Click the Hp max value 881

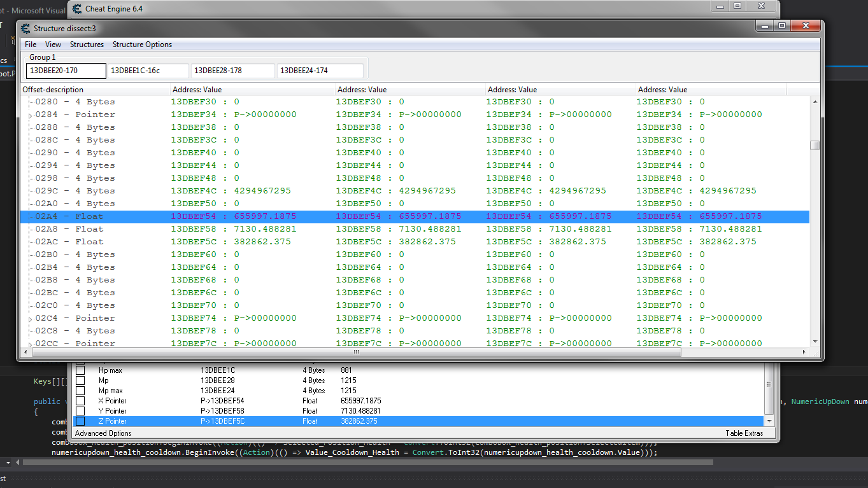click(346, 370)
